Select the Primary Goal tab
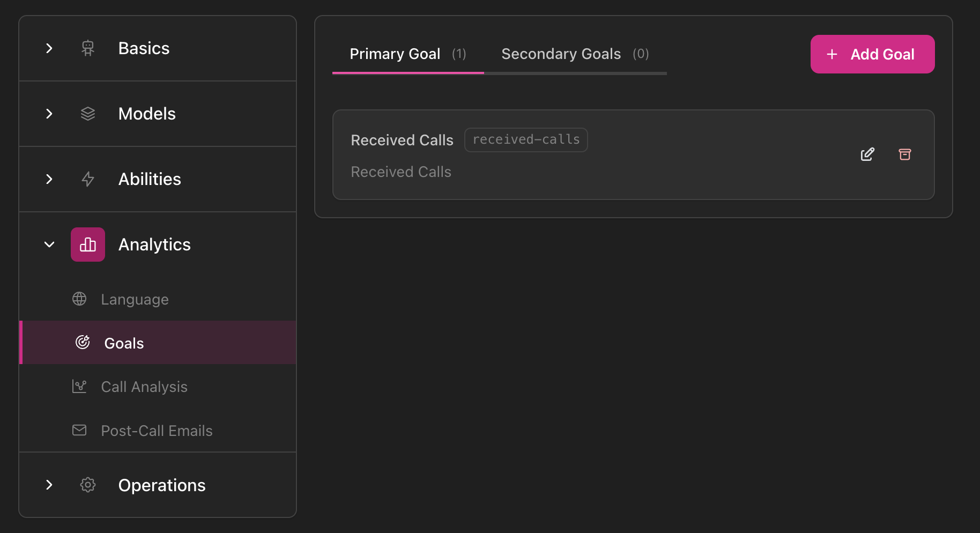 (395, 54)
